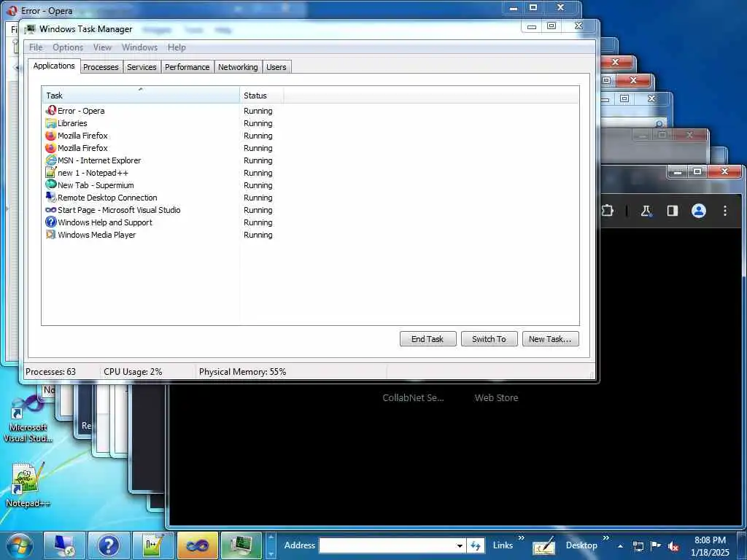This screenshot has height=560, width=747.
Task: Open Visual Studio taskbar button
Action: [x=197, y=545]
